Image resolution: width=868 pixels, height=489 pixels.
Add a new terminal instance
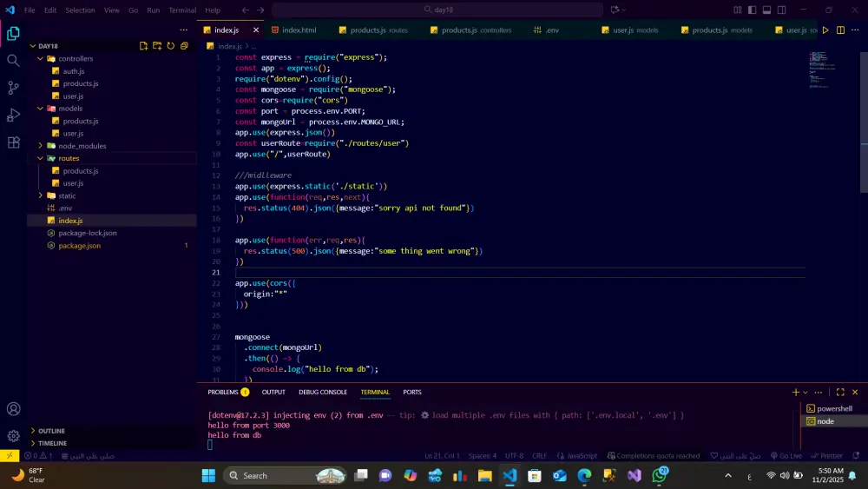pyautogui.click(x=795, y=392)
